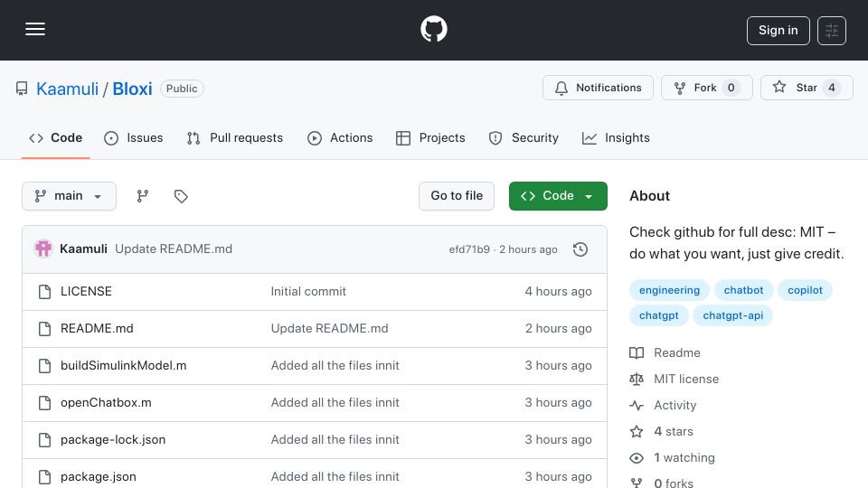Screen dimensions: 868x488
Task: Open the Kaamuli owner link
Action: [x=67, y=89]
